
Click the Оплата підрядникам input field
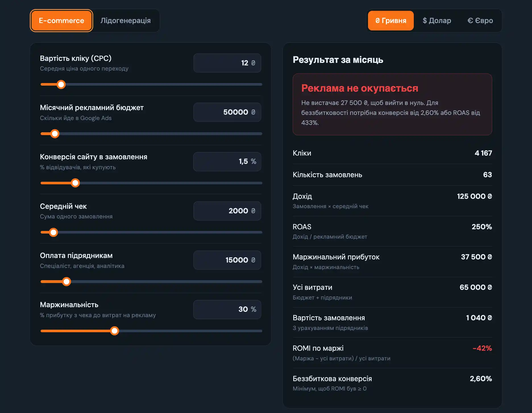227,260
